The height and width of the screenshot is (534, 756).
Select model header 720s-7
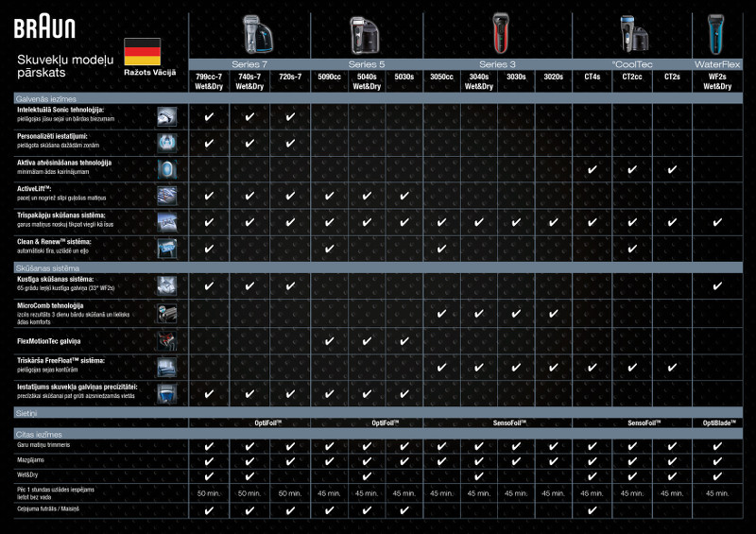[290, 77]
